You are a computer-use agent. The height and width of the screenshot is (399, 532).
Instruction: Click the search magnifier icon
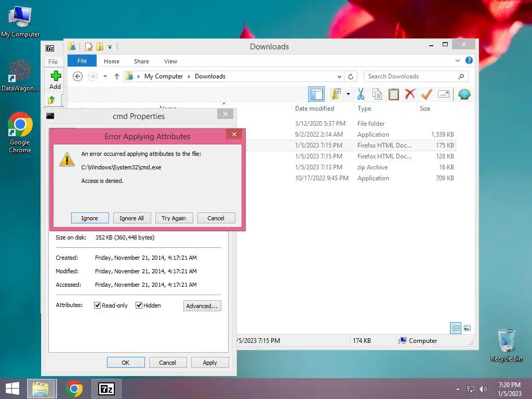(x=461, y=76)
